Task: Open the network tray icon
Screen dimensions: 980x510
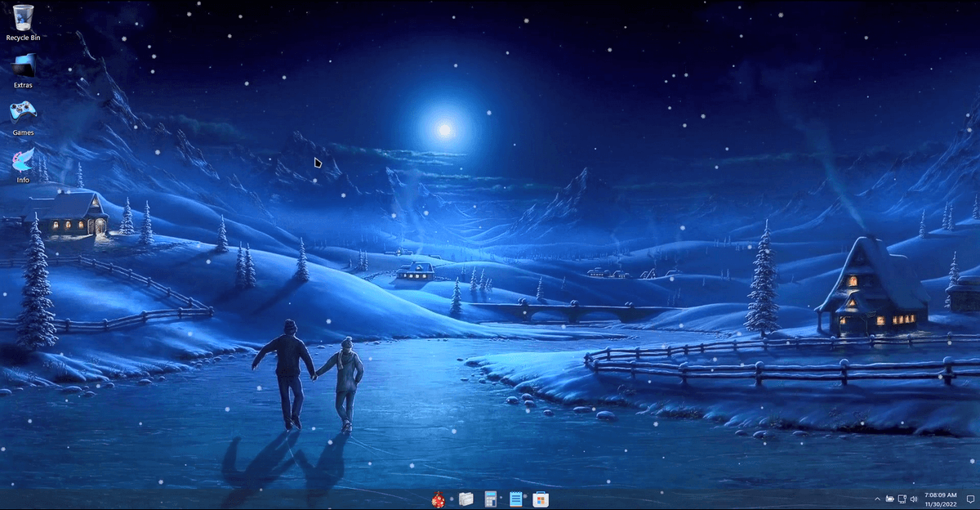Action: (x=902, y=499)
